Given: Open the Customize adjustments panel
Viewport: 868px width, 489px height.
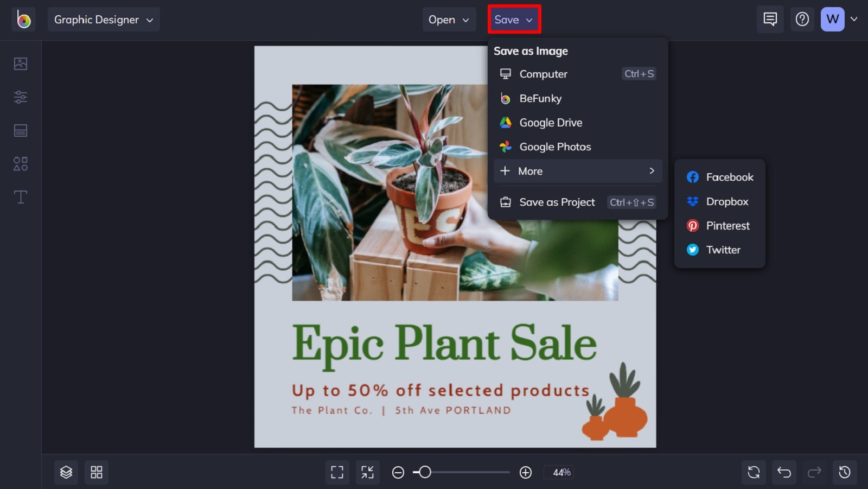Looking at the screenshot, I should (x=20, y=97).
